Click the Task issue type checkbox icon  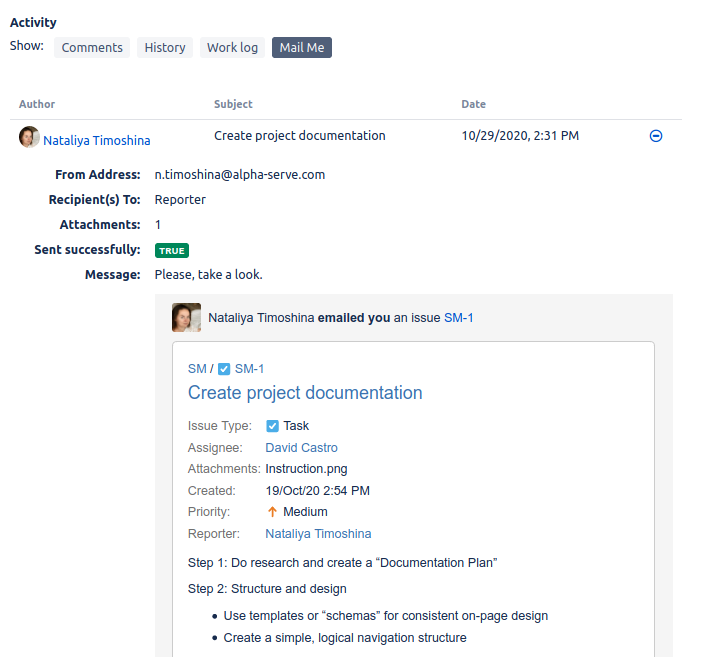pyautogui.click(x=273, y=426)
